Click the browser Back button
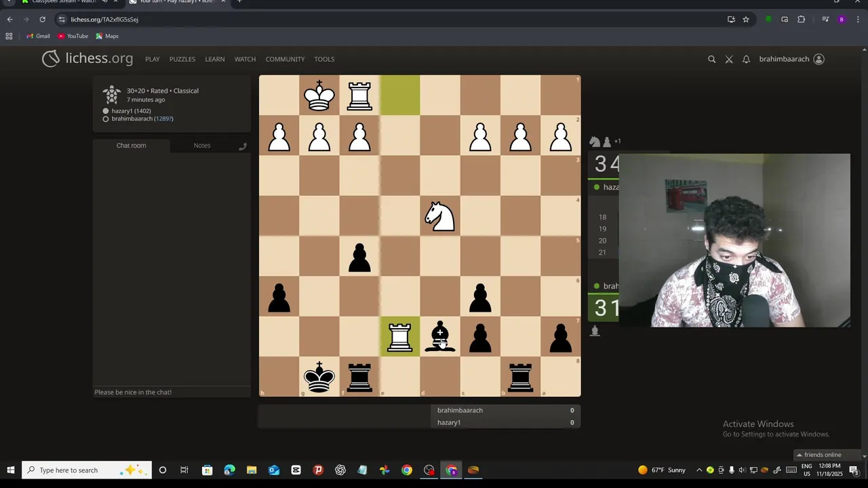The height and width of the screenshot is (488, 868). coord(10,20)
